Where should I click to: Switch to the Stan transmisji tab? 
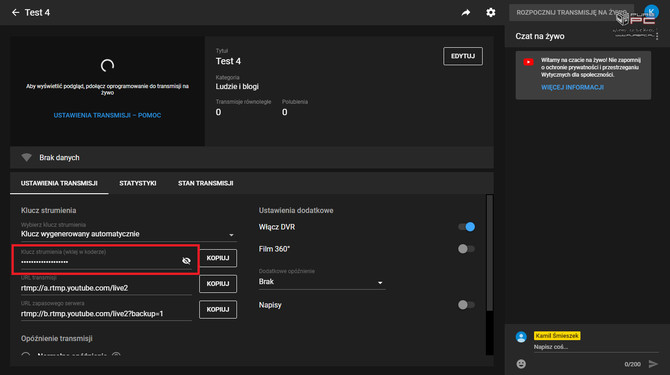click(206, 183)
